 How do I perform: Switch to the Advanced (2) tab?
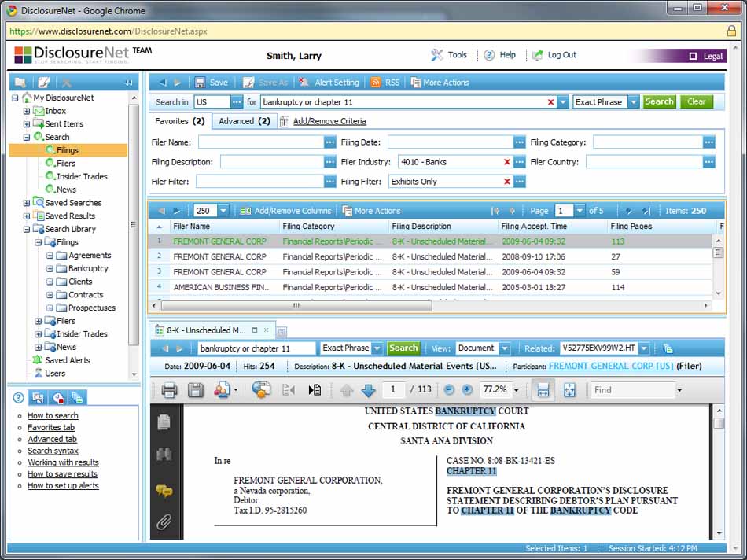click(244, 121)
